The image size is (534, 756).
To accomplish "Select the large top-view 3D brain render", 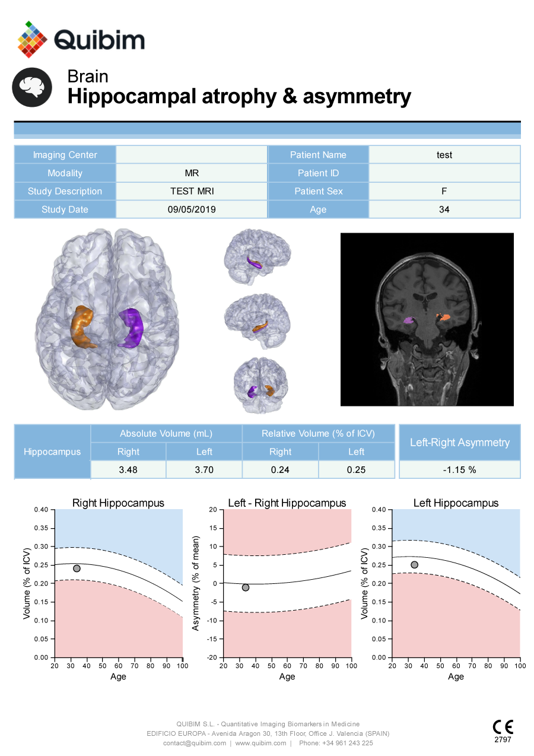I will pyautogui.click(x=107, y=322).
